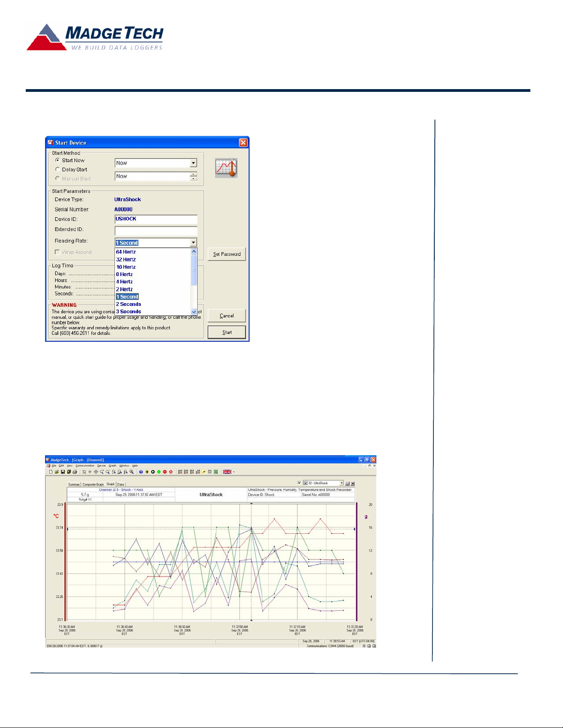Select the Start Now radio button
Image resolution: width=563 pixels, height=728 pixels.
point(57,160)
